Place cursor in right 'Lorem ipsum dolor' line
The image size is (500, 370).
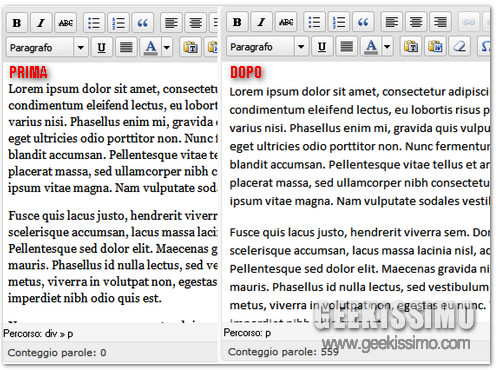(x=359, y=92)
